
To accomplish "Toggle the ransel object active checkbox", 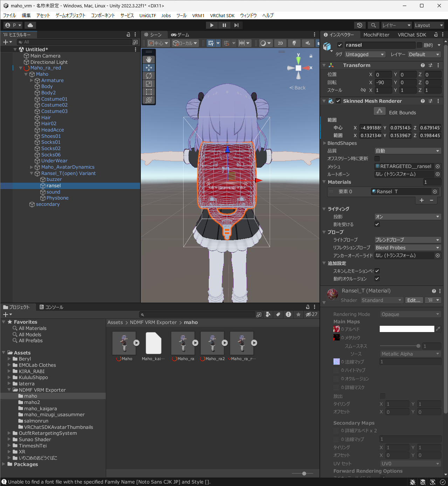I will pos(340,45).
